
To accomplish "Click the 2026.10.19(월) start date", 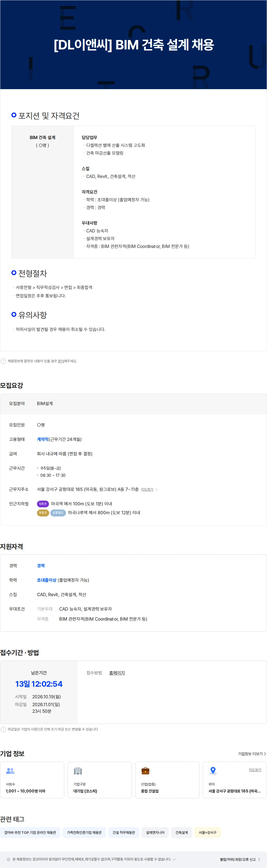I will pyautogui.click(x=46, y=696).
